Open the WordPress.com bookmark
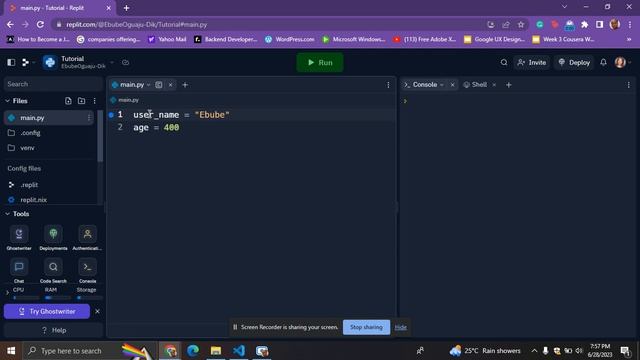640x360 pixels. tap(290, 39)
